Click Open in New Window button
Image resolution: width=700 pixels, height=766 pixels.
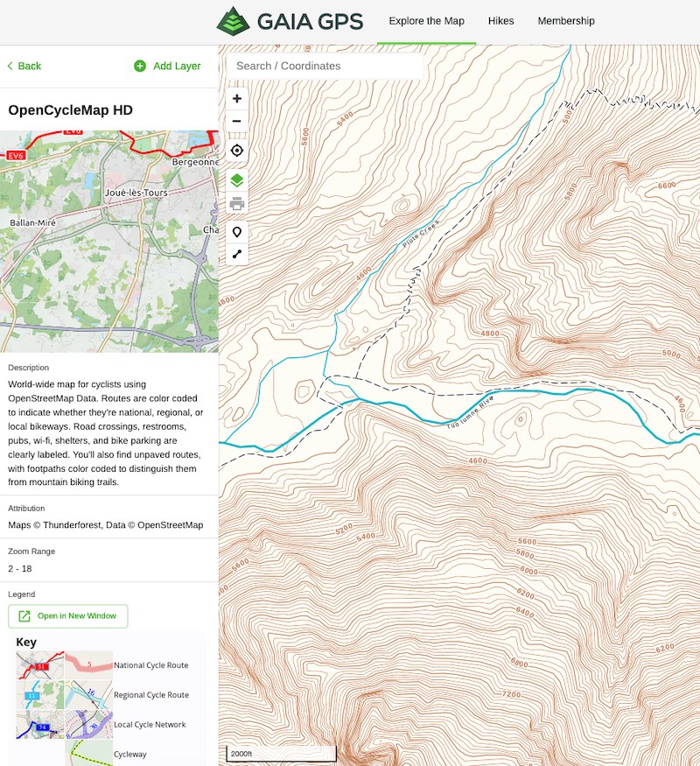click(x=68, y=616)
